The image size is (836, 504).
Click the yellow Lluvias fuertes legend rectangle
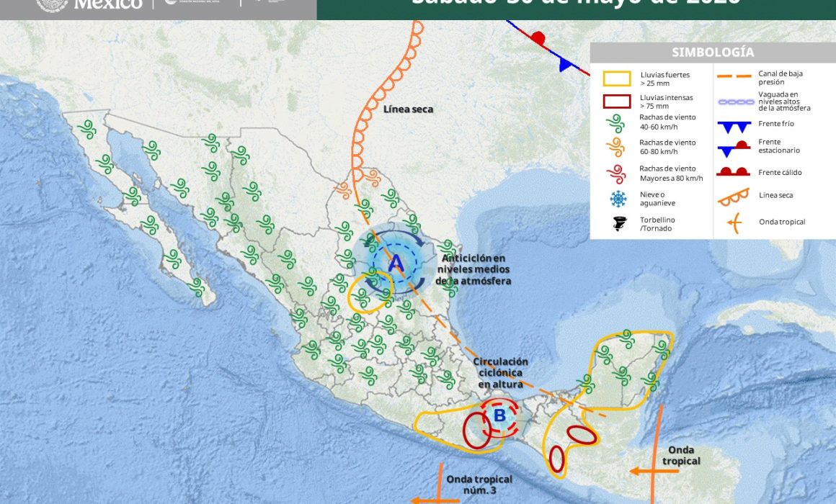pos(617,79)
